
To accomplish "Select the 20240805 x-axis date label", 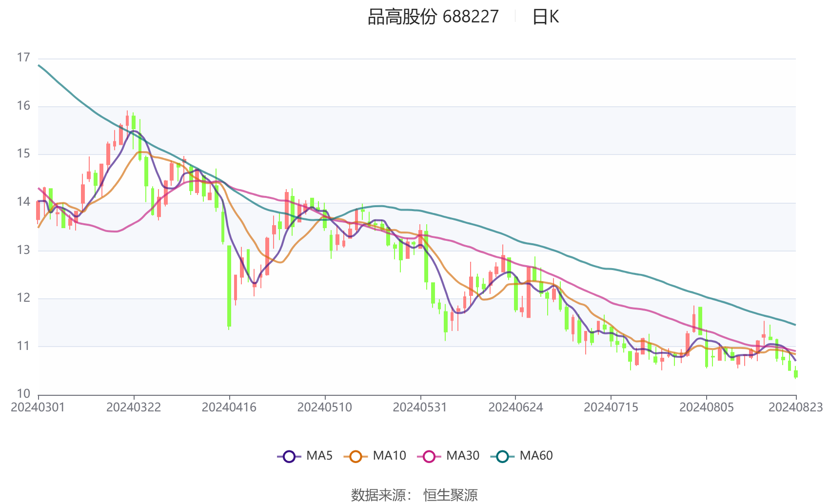I will [x=707, y=407].
